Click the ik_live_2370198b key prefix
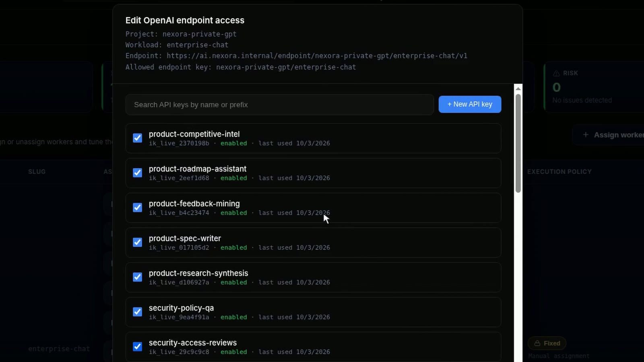 point(179,143)
